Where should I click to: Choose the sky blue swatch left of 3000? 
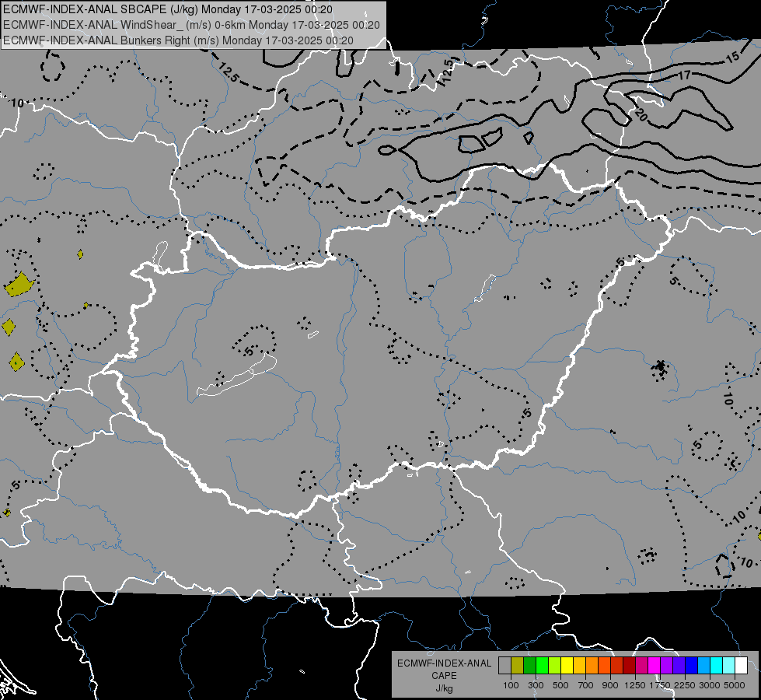point(704,665)
